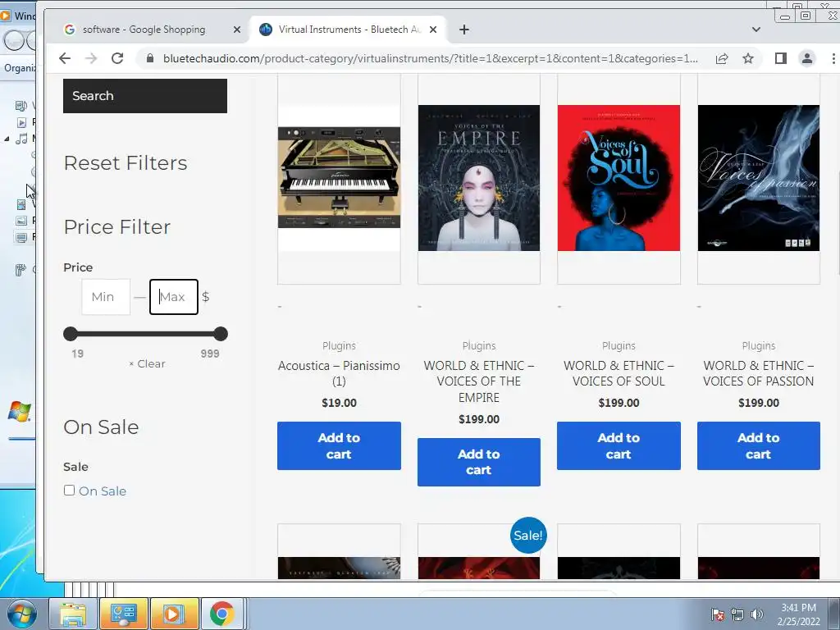Open the Chrome profile avatar
Viewport: 840px width, 630px height.
807,58
